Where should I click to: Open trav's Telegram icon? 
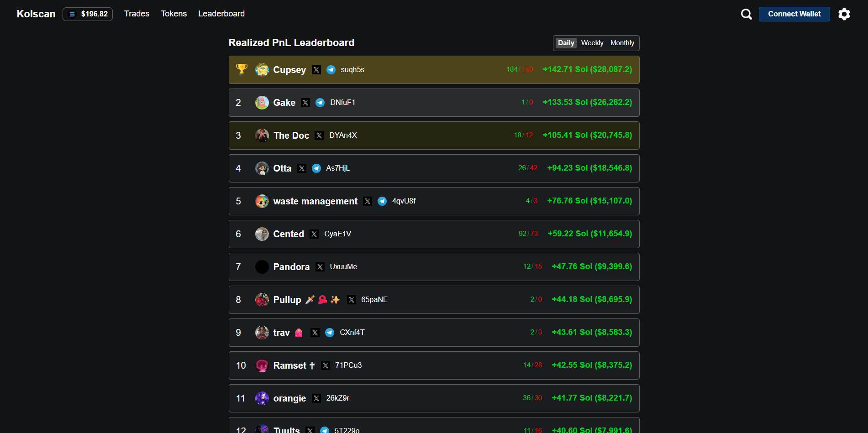click(330, 333)
